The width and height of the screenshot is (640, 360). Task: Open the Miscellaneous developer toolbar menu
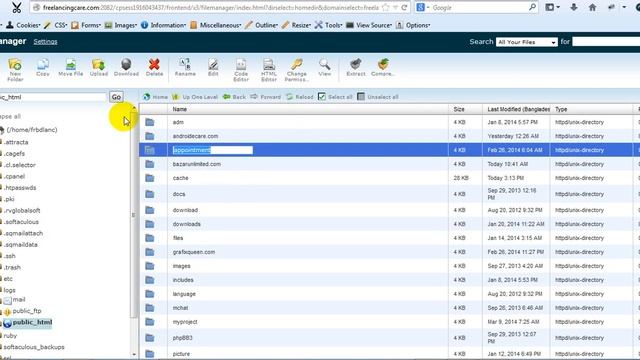[x=216, y=25]
